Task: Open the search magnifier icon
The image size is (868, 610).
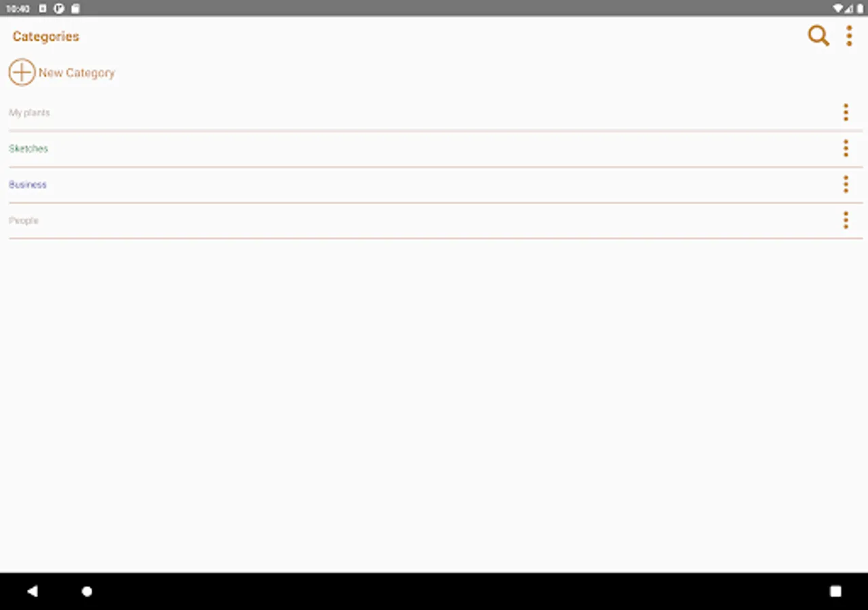Action: pos(818,36)
